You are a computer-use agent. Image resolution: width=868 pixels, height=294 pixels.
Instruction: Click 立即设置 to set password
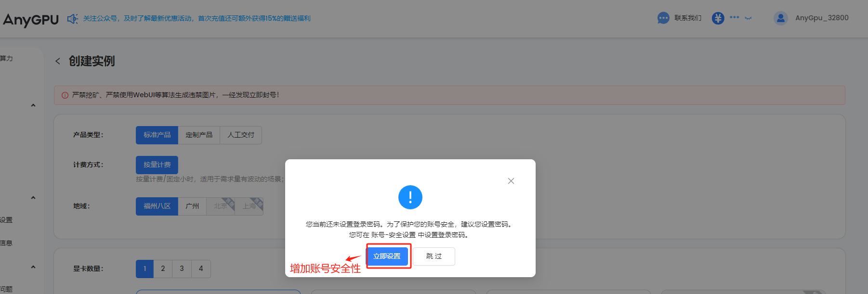387,256
